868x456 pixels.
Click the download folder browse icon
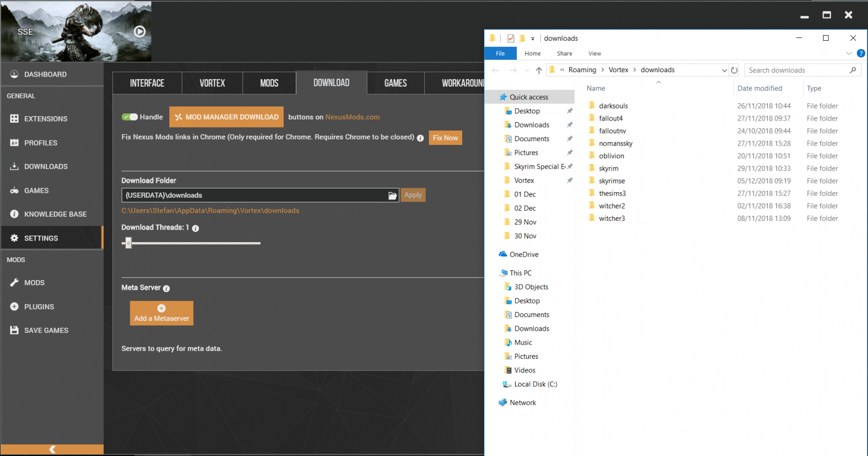[x=392, y=195]
